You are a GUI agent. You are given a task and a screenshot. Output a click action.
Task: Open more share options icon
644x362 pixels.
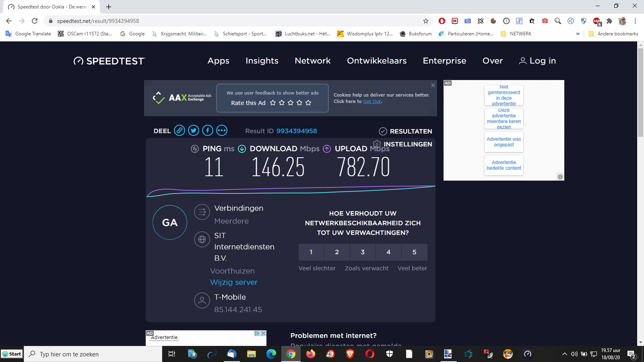pyautogui.click(x=222, y=130)
